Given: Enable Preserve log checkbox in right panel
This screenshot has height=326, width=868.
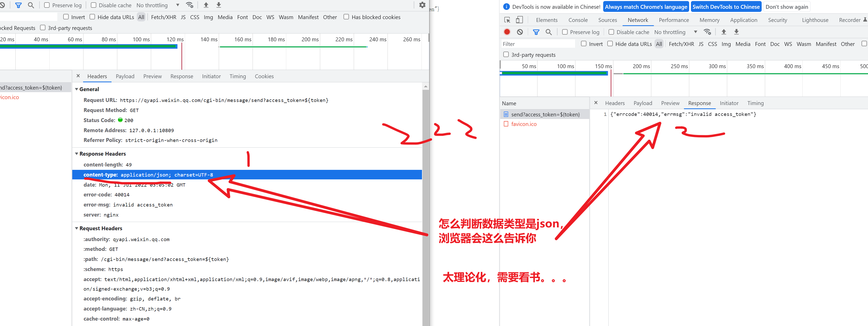Looking at the screenshot, I should coord(565,32).
